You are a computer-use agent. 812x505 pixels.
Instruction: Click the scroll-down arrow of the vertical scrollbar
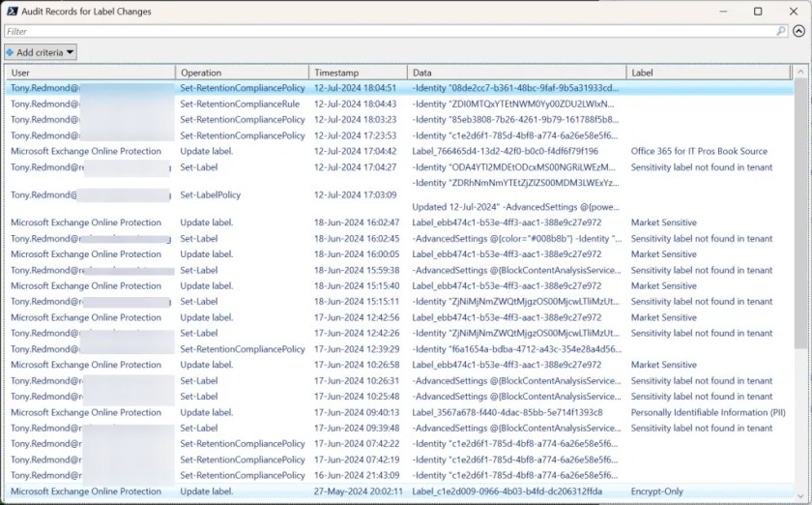pyautogui.click(x=800, y=494)
